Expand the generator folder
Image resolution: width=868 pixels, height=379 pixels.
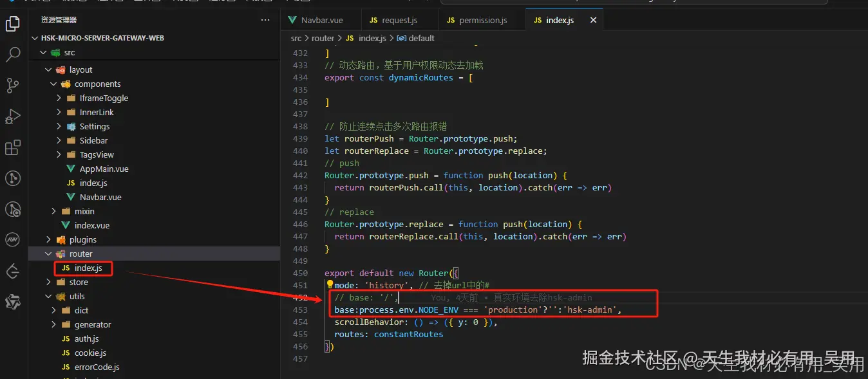(x=53, y=324)
